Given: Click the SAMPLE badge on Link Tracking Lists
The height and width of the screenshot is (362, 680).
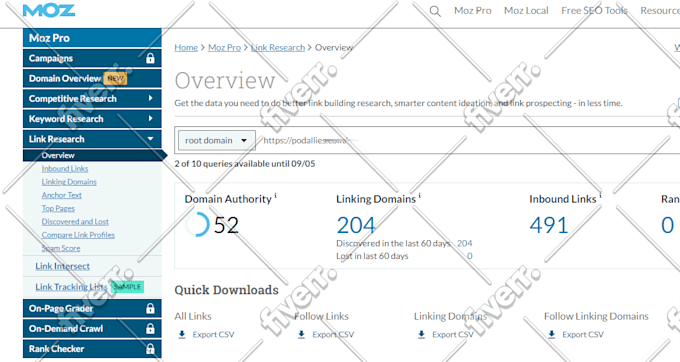Looking at the screenshot, I should pyautogui.click(x=128, y=287).
